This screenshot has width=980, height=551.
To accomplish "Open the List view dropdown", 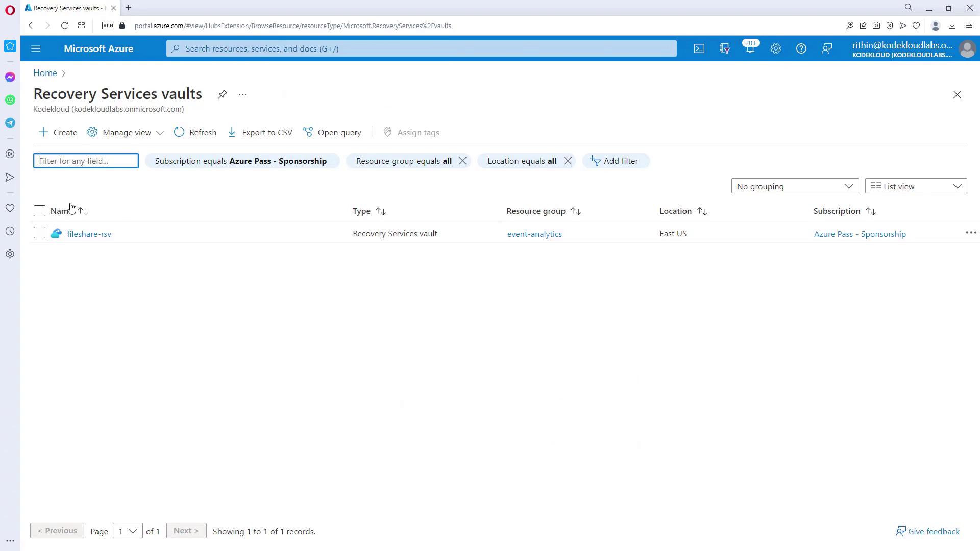I will tap(915, 186).
